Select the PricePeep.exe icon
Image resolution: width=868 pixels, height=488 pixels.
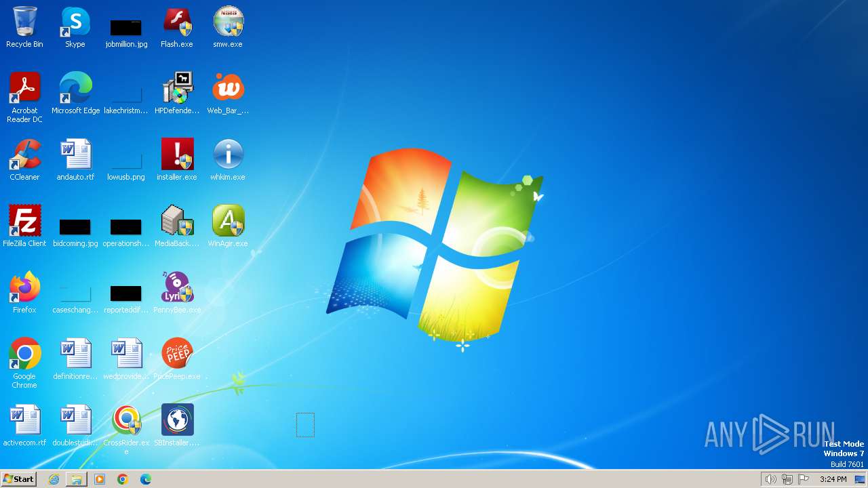177,359
